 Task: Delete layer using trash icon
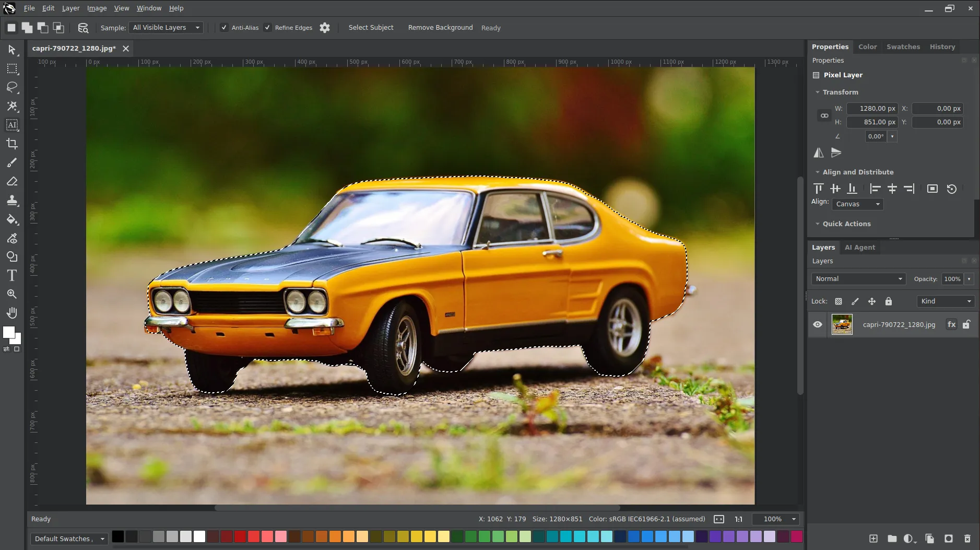coord(967,539)
